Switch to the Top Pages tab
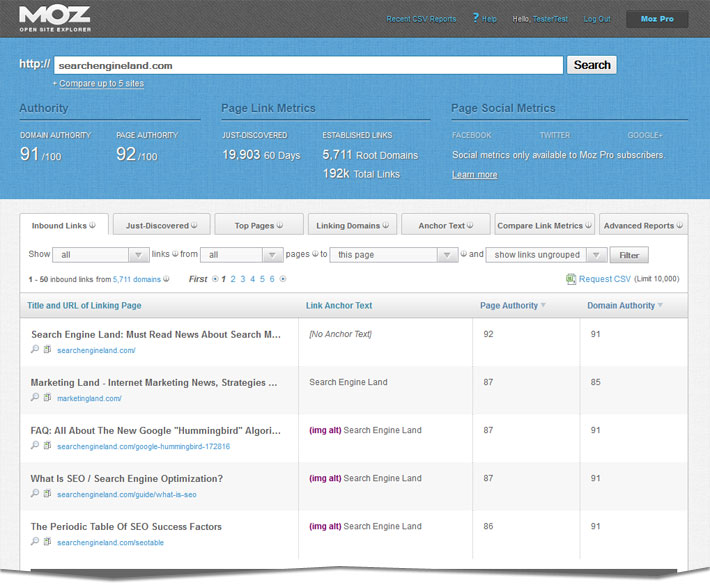The height and width of the screenshot is (586, 710). [x=259, y=225]
